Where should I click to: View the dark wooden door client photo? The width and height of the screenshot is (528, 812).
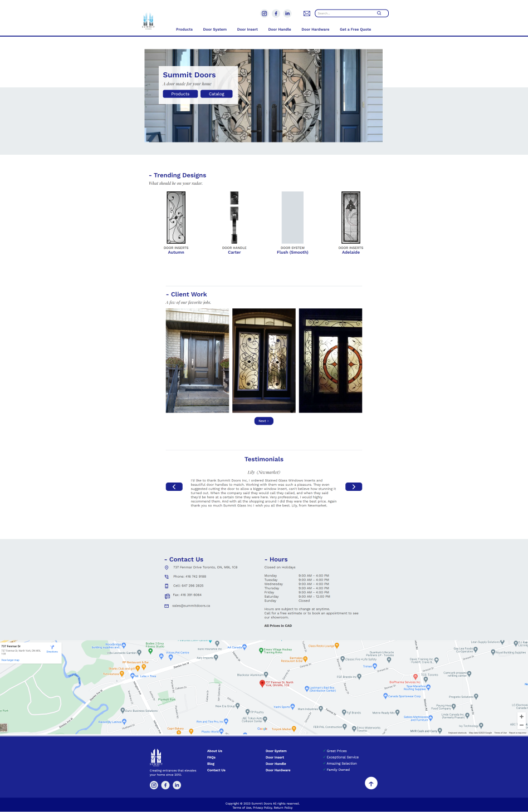click(x=197, y=361)
